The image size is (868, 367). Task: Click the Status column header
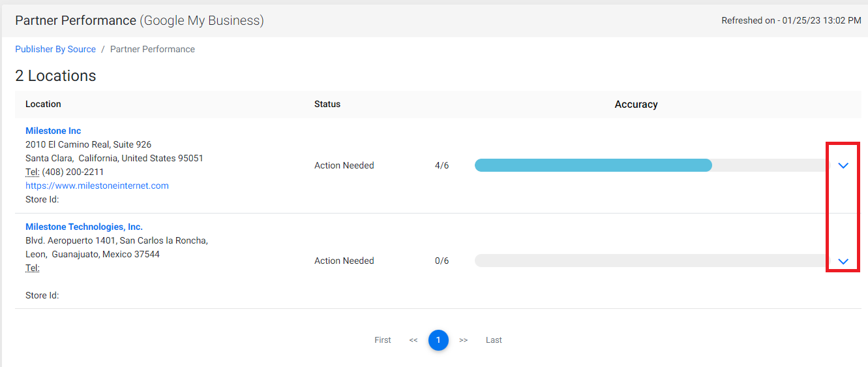[327, 104]
